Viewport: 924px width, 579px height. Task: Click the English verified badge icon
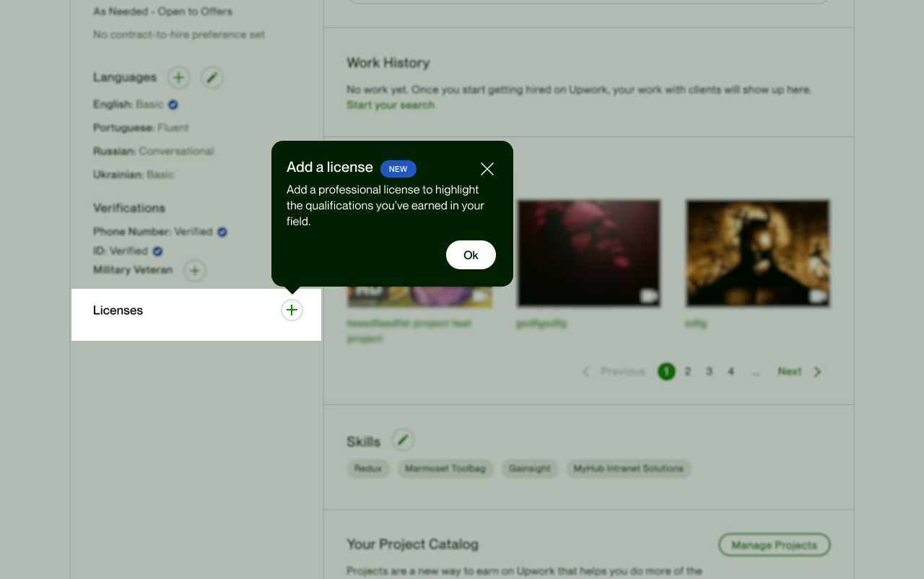coord(173,105)
